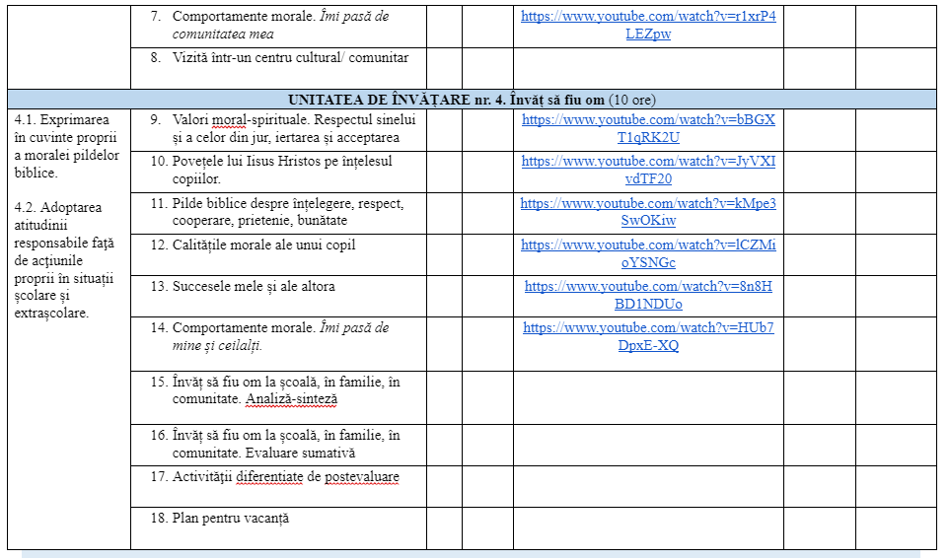Image resolution: width=950 pixels, height=560 pixels.
Task: Click the competence text 4.1 Exprimarea în cuvinte proprii
Action: 67,146
